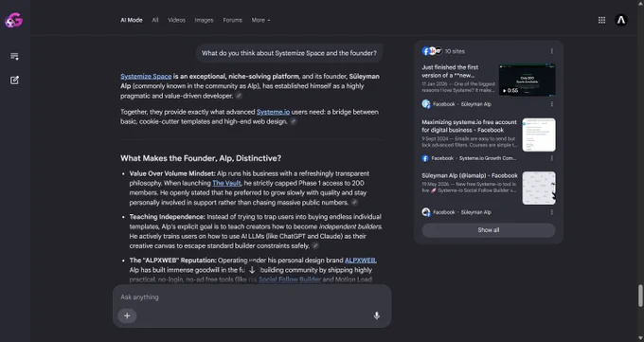Viewport: 644px width, 342px height.
Task: Click the 'Value Over Volume Mindset:' bullet heading
Action: pyautogui.click(x=172, y=173)
